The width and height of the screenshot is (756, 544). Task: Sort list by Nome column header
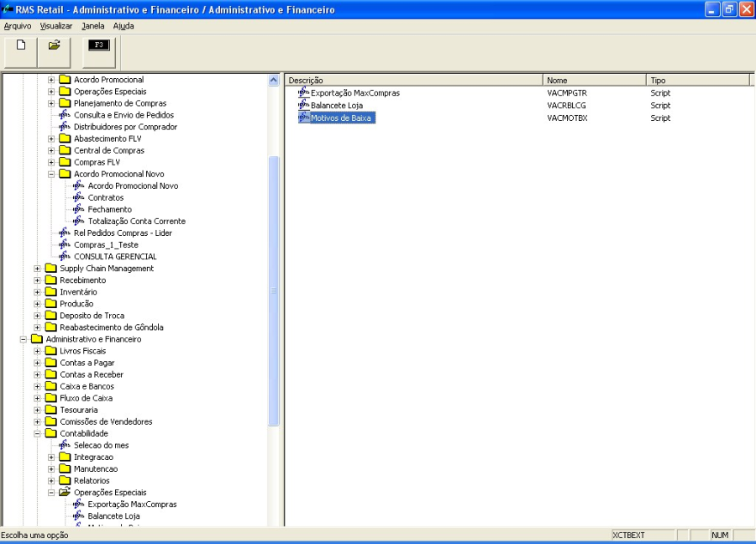[x=595, y=80]
